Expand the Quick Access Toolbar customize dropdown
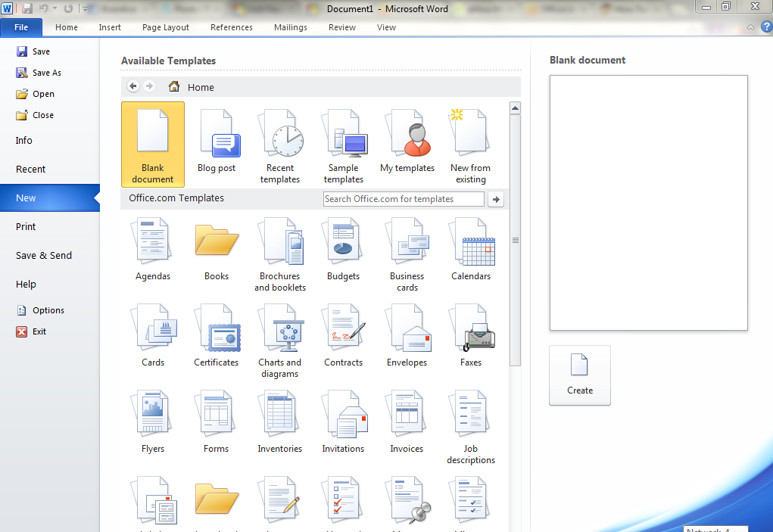This screenshot has width=773, height=532. point(83,9)
